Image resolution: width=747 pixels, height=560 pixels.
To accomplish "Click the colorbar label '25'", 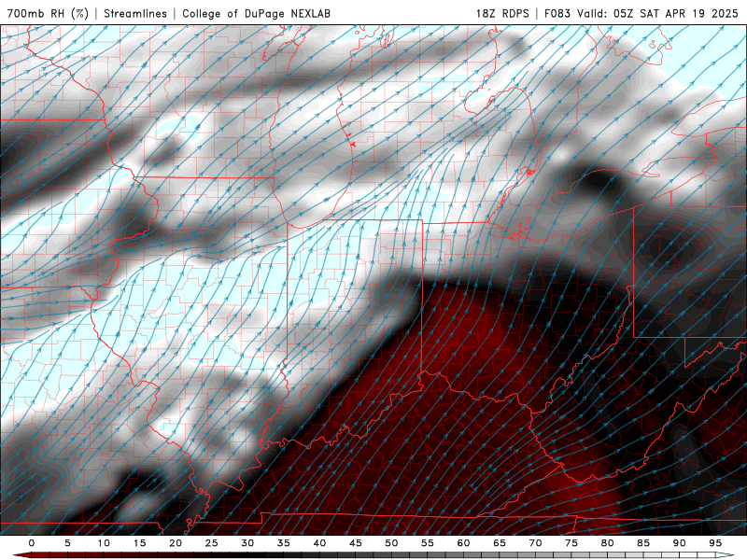I will pos(212,543).
